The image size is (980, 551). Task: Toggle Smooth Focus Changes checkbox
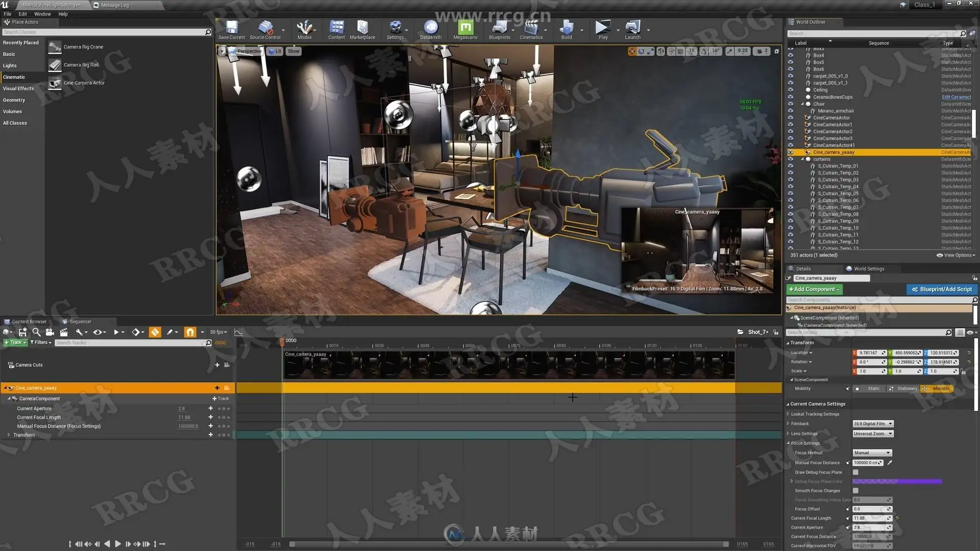(x=856, y=491)
